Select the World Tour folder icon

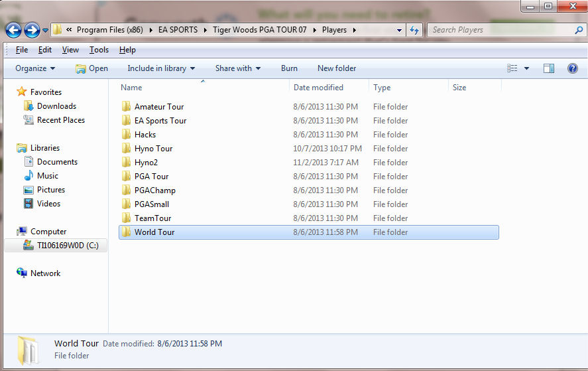(x=127, y=232)
